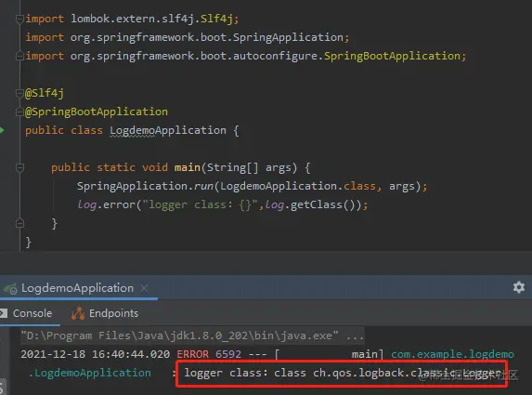Click LogdemoApplication.class argument
The image size is (532, 395).
point(298,186)
